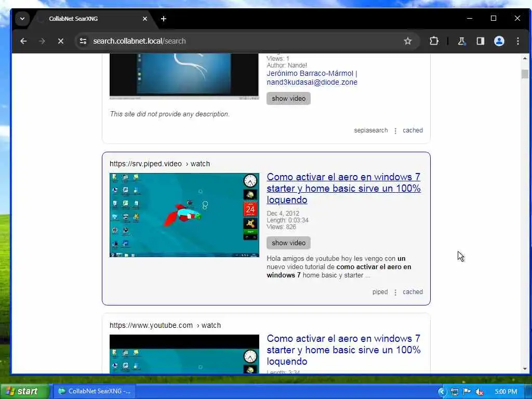Click the greyed forward navigation arrow
Viewport: 532px width, 399px height.
(x=42, y=41)
